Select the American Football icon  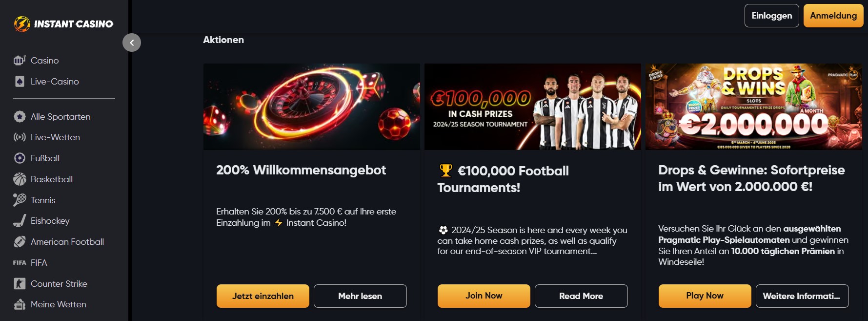click(19, 241)
